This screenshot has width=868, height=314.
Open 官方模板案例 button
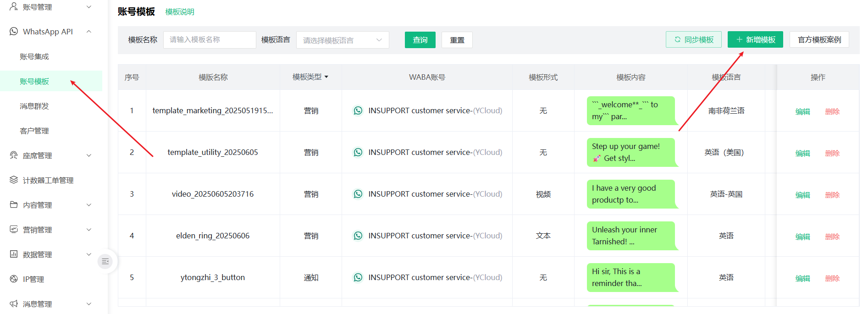point(819,40)
